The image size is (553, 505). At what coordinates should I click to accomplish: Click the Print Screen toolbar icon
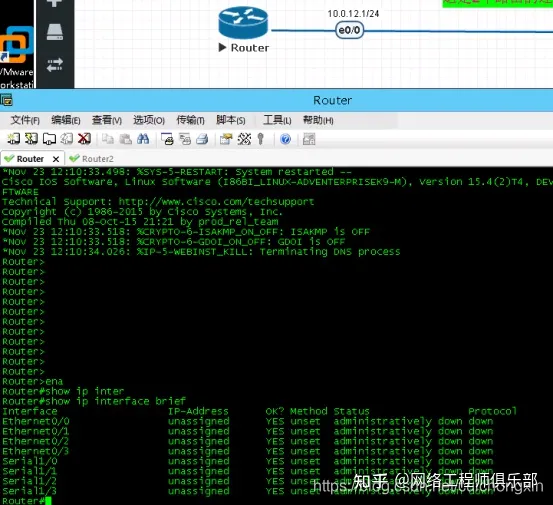pyautogui.click(x=167, y=139)
